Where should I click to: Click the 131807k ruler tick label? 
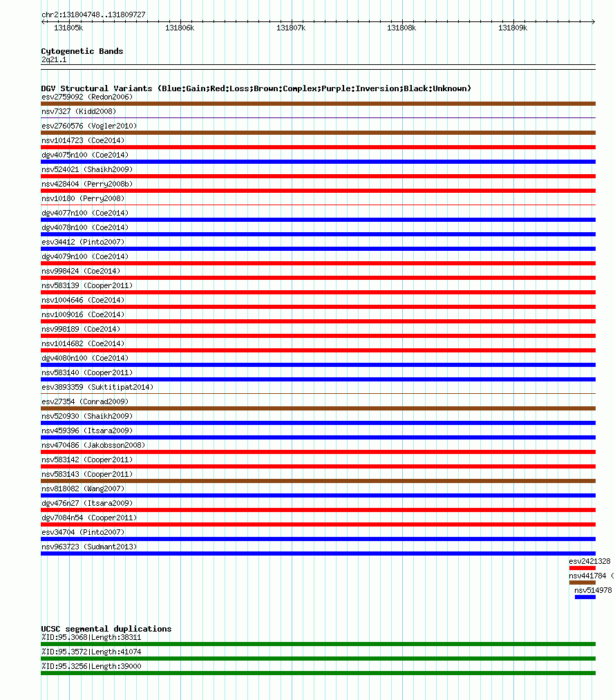click(291, 28)
